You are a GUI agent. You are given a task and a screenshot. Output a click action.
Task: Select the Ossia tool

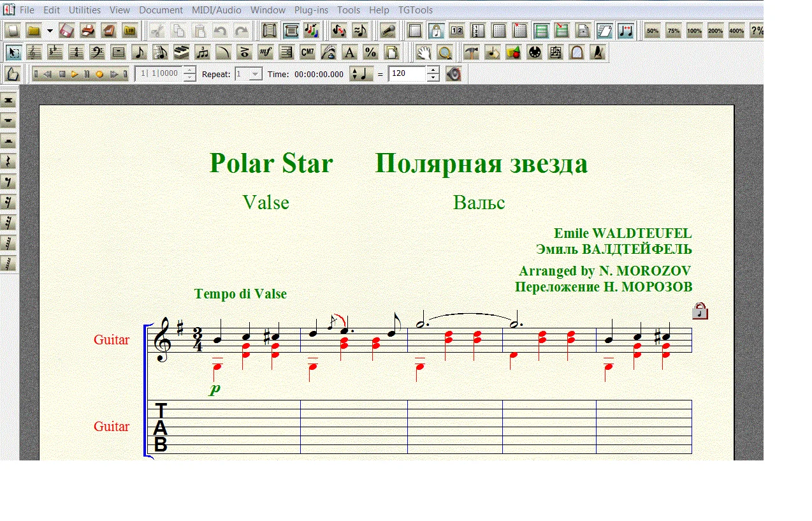click(x=556, y=52)
